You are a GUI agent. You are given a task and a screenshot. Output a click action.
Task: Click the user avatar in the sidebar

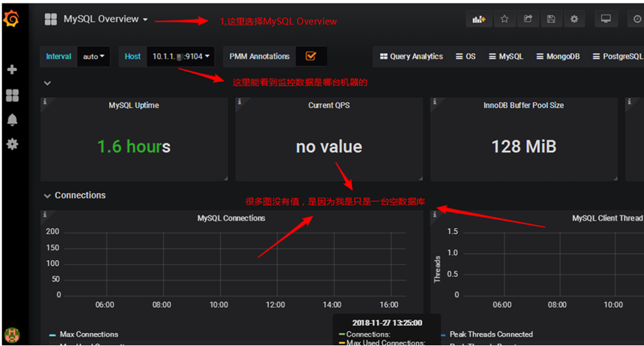pyautogui.click(x=12, y=335)
